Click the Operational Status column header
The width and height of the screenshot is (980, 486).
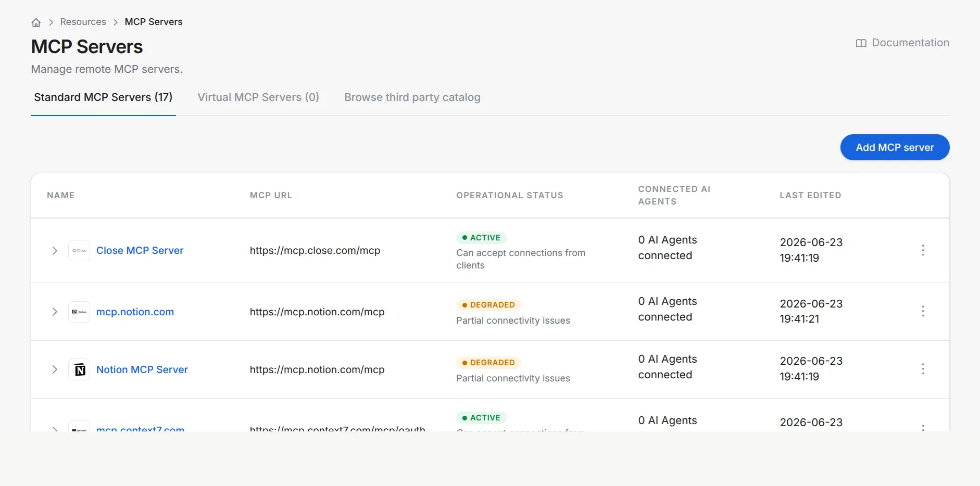point(510,195)
